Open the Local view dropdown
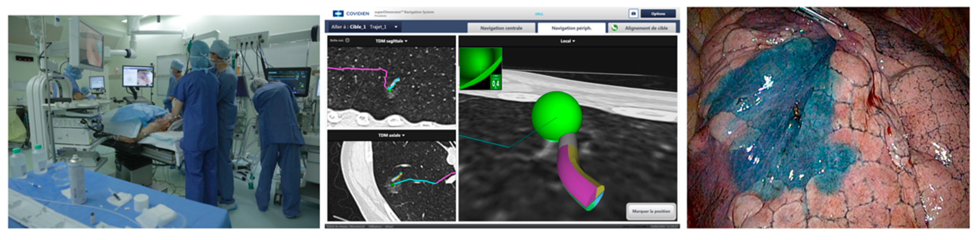Image resolution: width=980 pixels, height=240 pixels. [567, 41]
